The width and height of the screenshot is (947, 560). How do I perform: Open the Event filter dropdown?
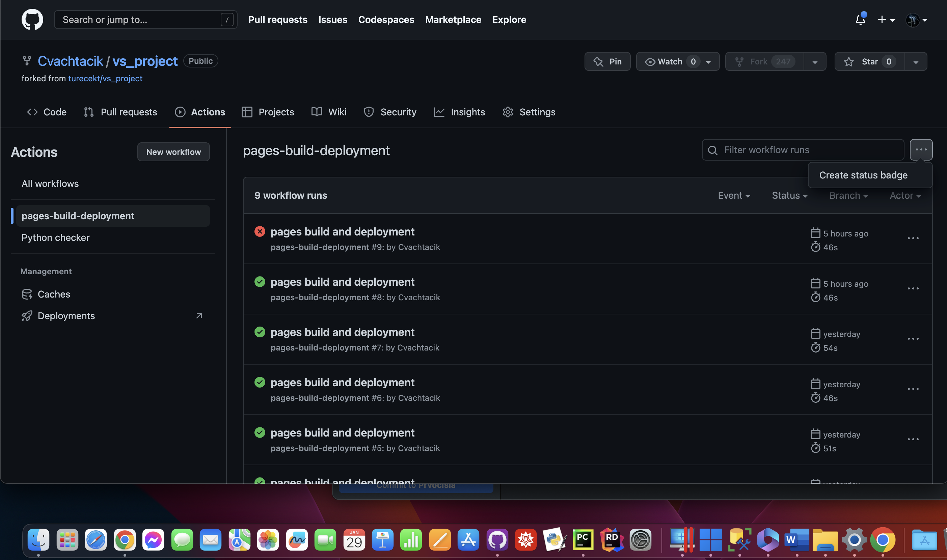pyautogui.click(x=733, y=195)
